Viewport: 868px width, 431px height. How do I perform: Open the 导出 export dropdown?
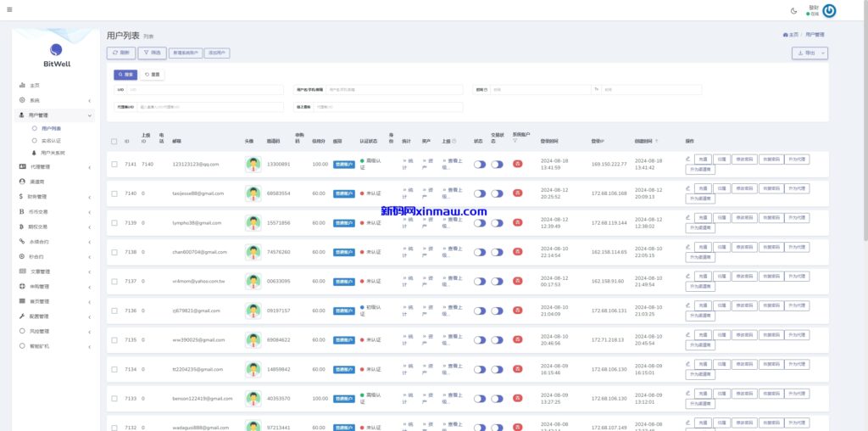(x=810, y=53)
